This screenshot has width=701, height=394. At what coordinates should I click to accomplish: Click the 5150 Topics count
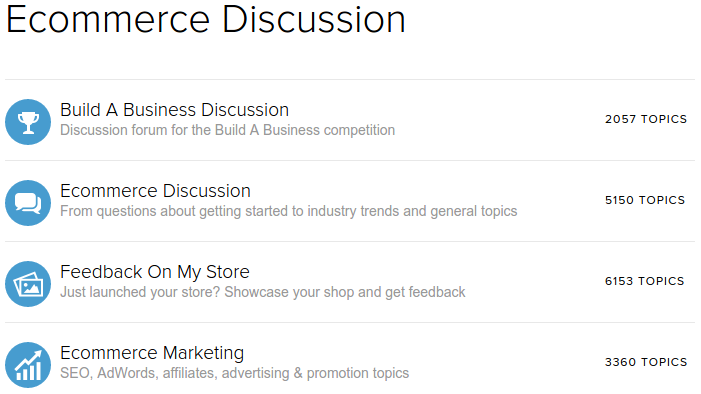[645, 200]
